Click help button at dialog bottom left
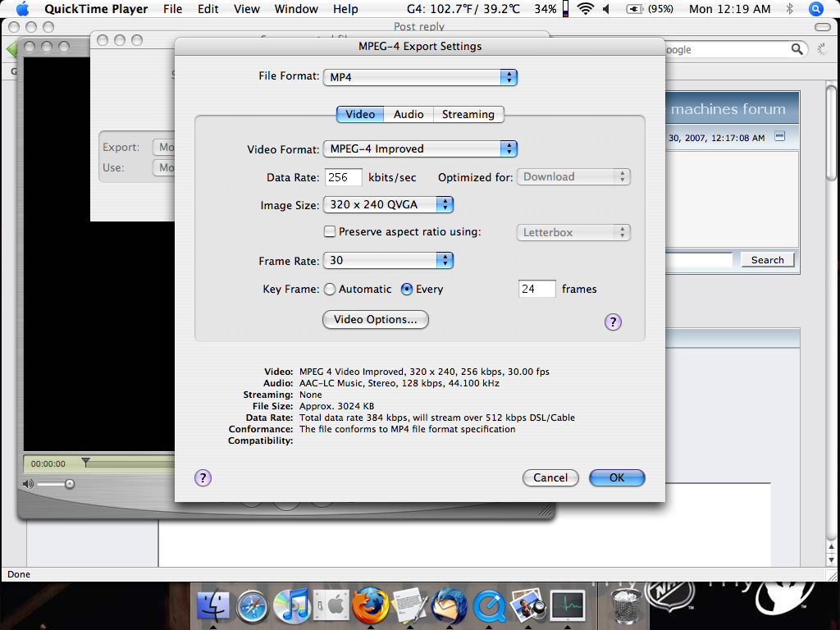 (x=203, y=478)
